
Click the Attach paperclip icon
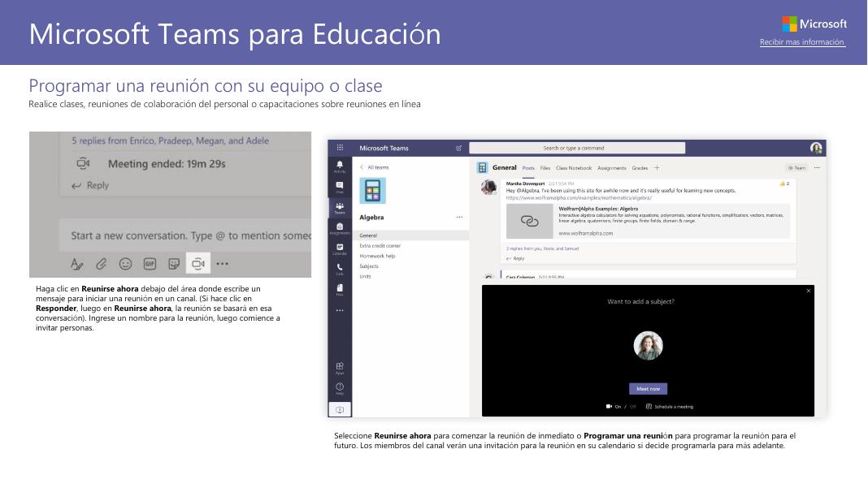tap(101, 264)
